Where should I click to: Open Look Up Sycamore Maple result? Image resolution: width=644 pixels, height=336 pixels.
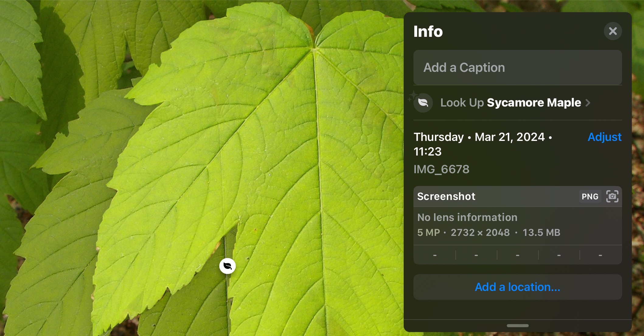pos(511,103)
